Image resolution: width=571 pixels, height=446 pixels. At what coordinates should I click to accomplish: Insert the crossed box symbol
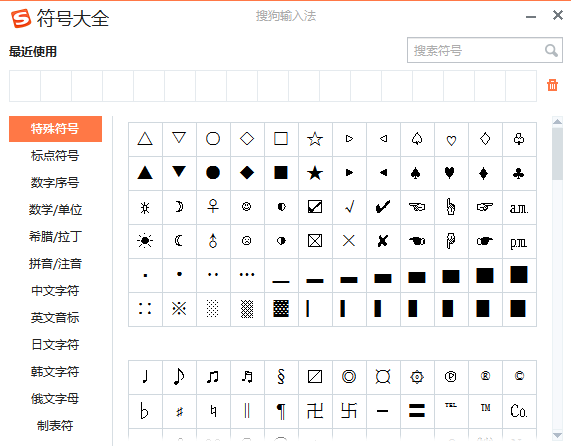(x=315, y=241)
